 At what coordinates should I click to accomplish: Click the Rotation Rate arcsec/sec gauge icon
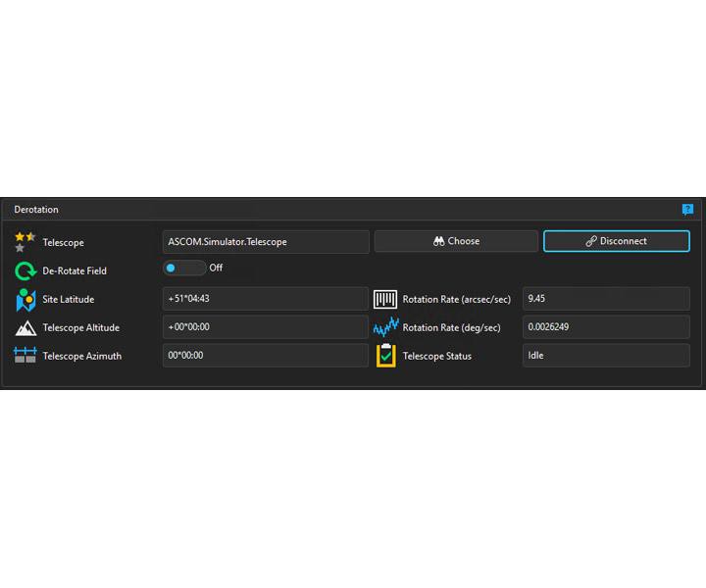(385, 300)
